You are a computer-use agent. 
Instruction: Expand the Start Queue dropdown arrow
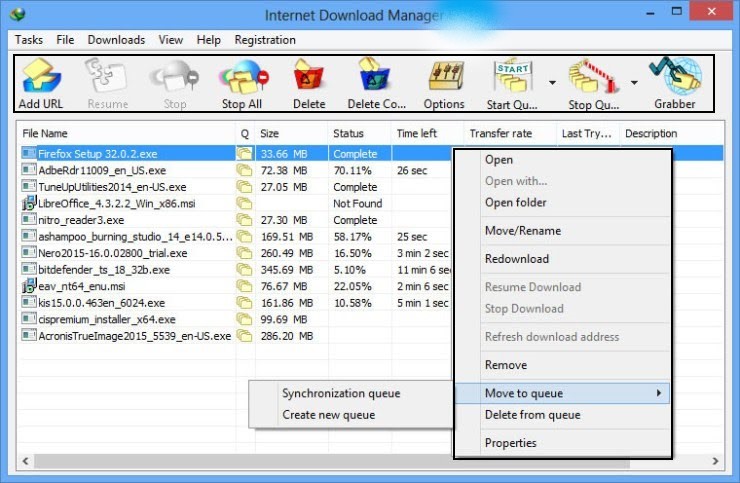(552, 83)
